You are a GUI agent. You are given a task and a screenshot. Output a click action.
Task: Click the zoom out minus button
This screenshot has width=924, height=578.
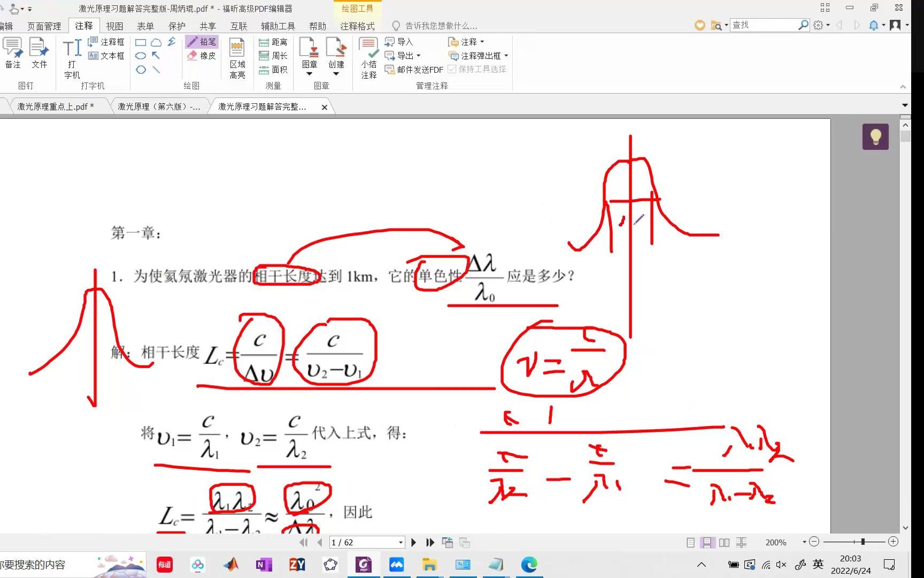click(814, 542)
